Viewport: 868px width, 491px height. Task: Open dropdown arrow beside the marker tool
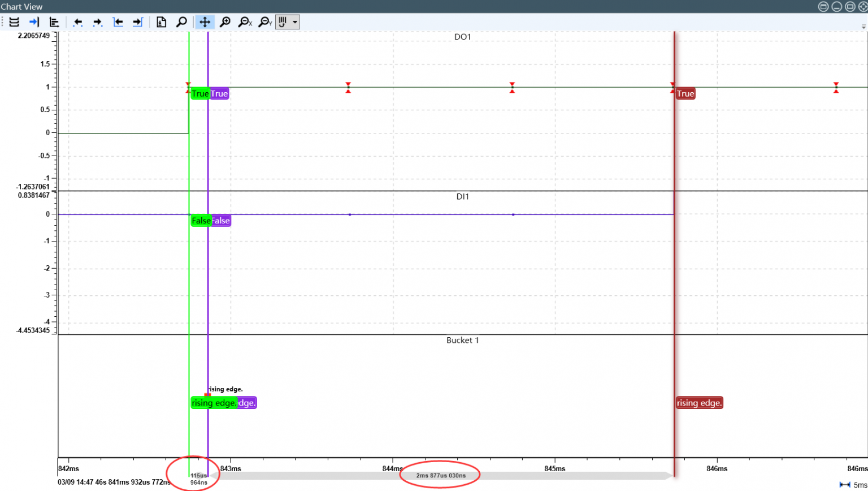point(295,22)
